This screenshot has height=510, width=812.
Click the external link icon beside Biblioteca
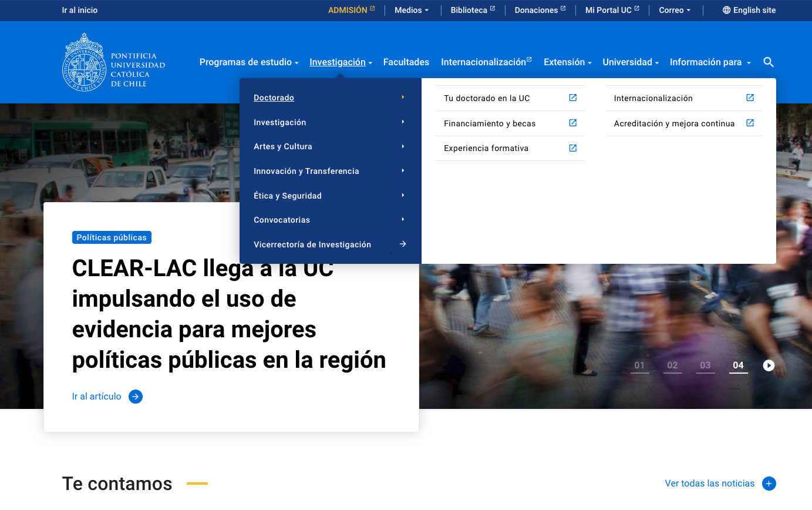tap(493, 9)
